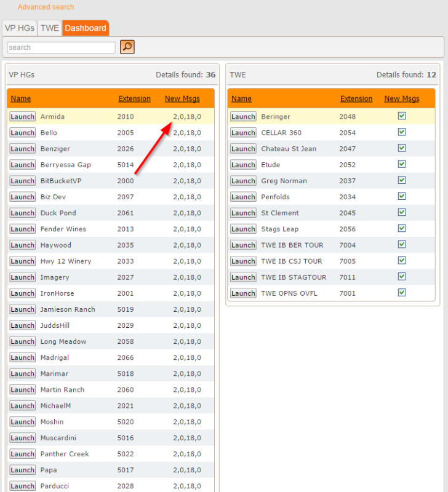
Task: Toggle the Beringer New Msgs checkbox
Action: (x=402, y=116)
